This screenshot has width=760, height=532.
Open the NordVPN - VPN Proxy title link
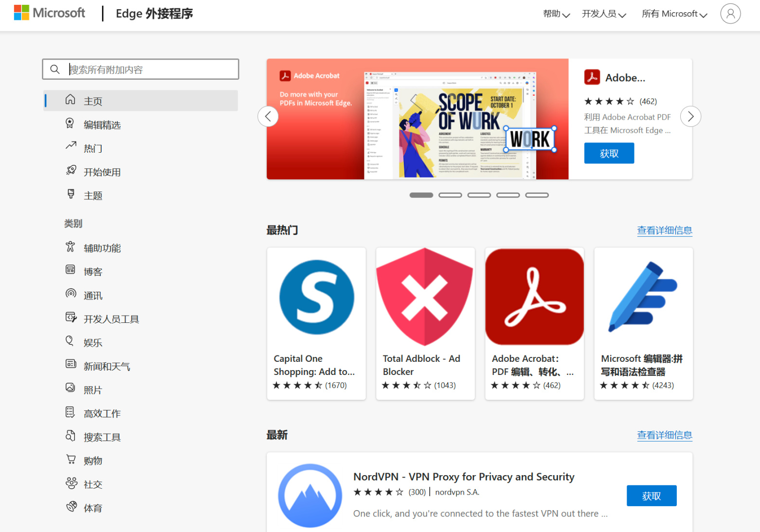(x=464, y=477)
